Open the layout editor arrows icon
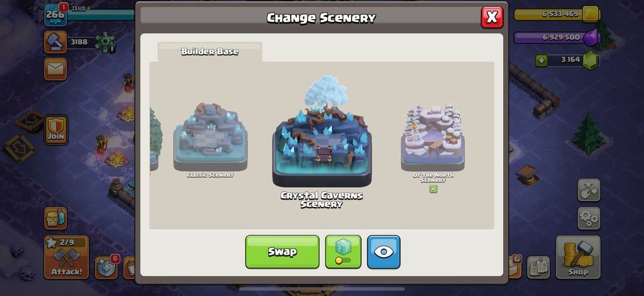Viewport: 644px width, 296px height. pyautogui.click(x=588, y=190)
